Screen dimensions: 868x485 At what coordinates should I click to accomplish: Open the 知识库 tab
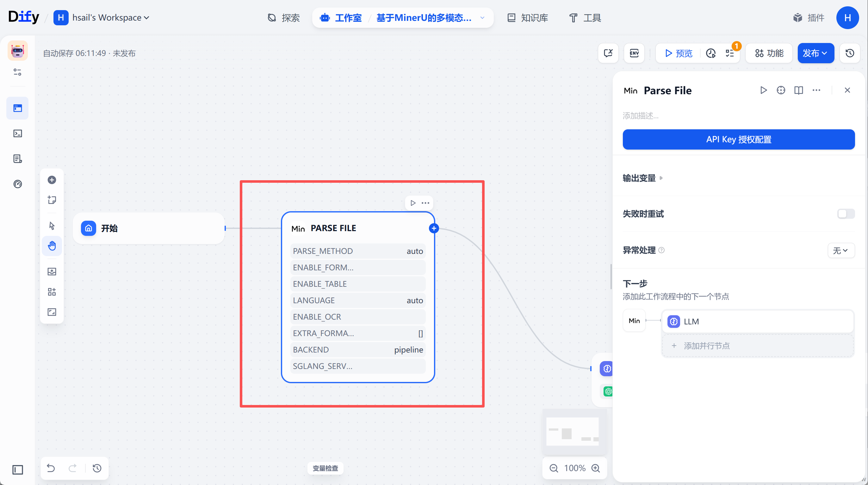click(528, 17)
